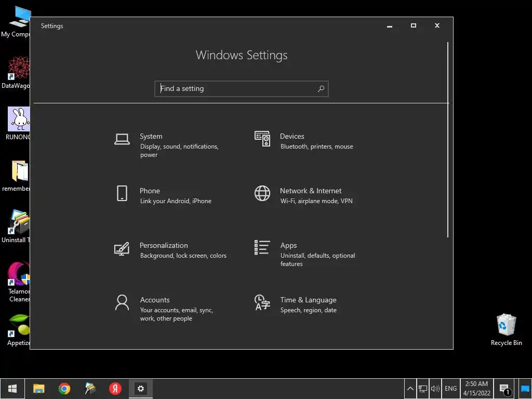This screenshot has height=399, width=532.
Task: Open the volume speaker tray icon
Action: pos(435,389)
